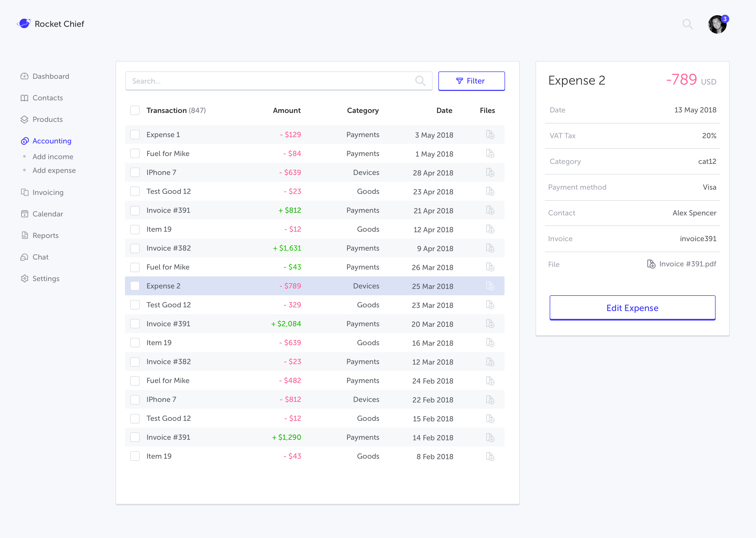756x538 pixels.
Task: Go to Invoicing section
Action: pos(48,193)
